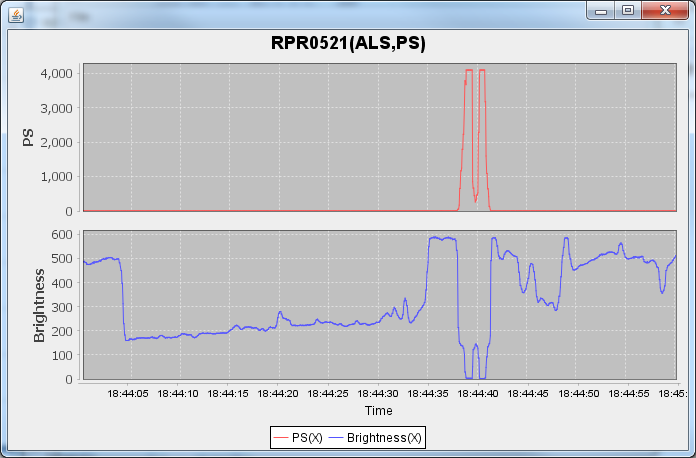696x458 pixels.
Task: Click the Java icon in the title bar
Action: point(17,12)
